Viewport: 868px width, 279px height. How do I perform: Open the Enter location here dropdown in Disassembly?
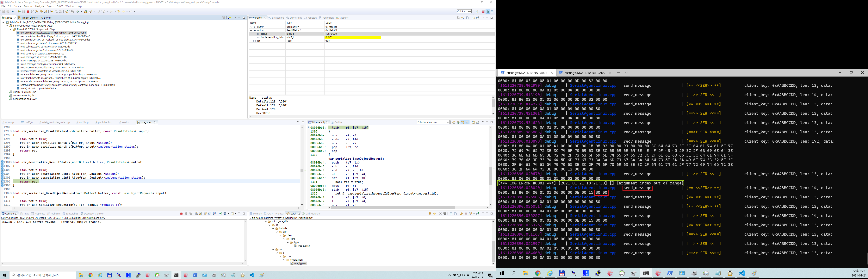(x=448, y=122)
